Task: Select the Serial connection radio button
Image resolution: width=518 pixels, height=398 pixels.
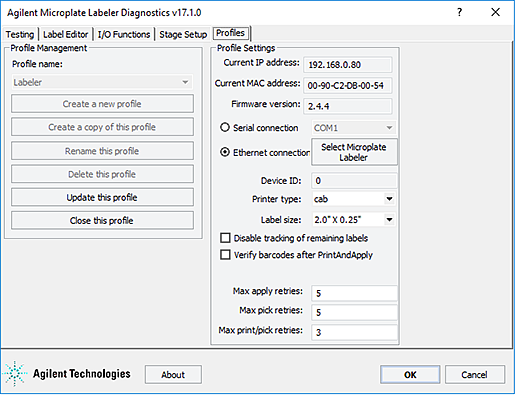Action: click(225, 127)
